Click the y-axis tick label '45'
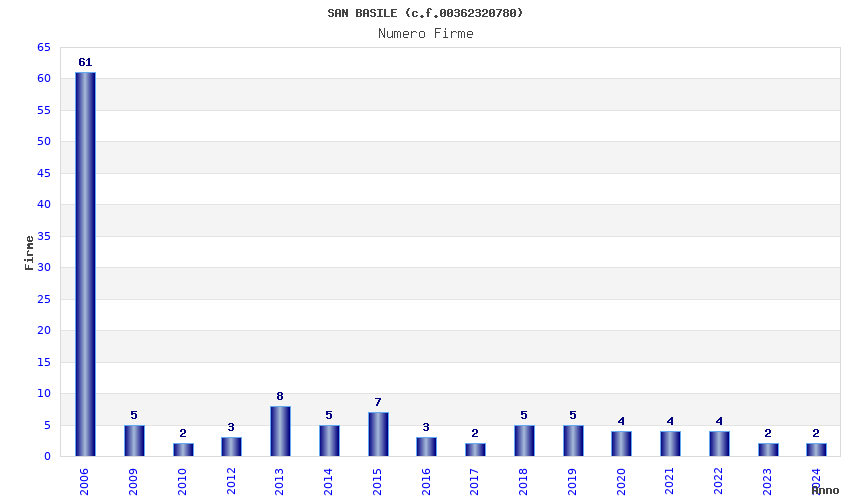 coord(44,173)
